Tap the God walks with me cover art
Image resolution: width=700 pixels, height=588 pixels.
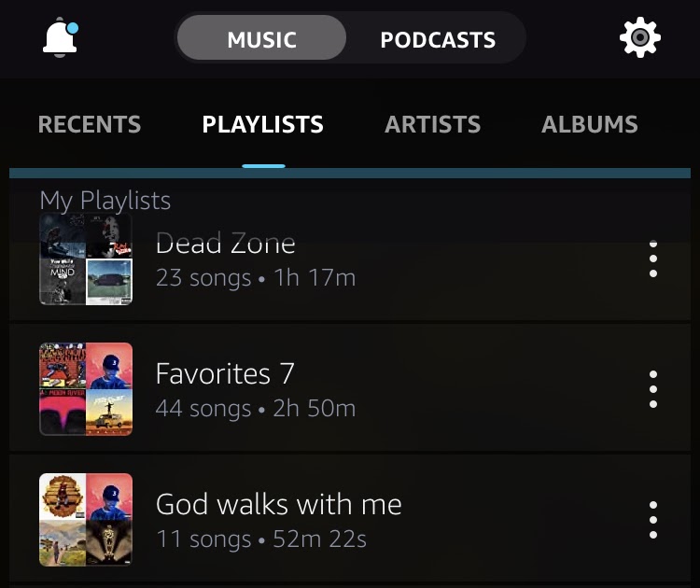point(86,520)
